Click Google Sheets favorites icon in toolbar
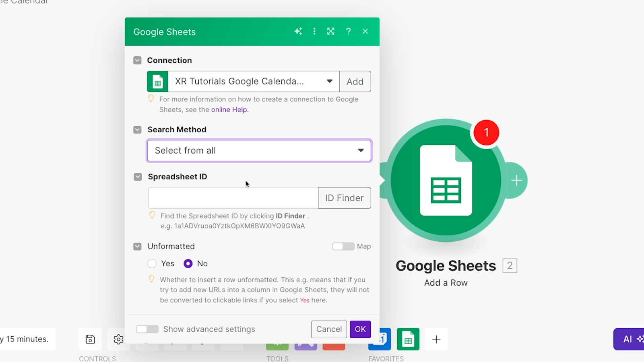This screenshot has height=362, width=644. [x=408, y=339]
